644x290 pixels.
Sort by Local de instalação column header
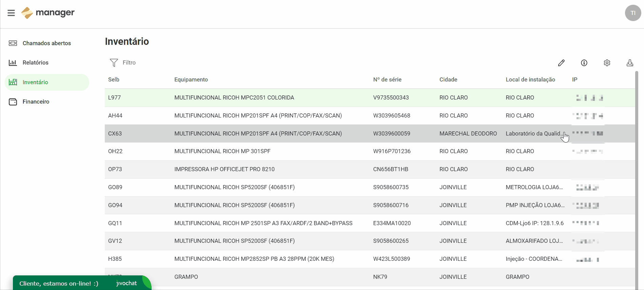[x=530, y=79]
